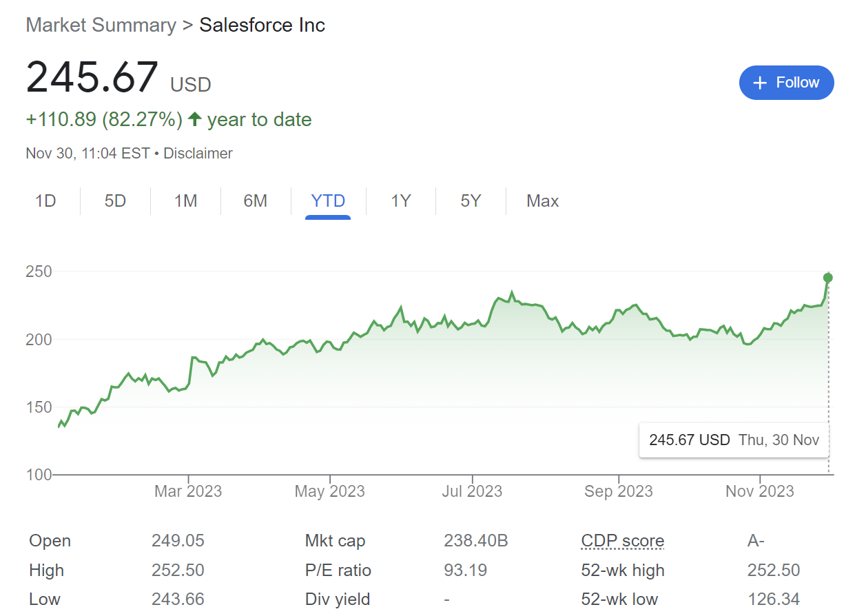Viewport: 866px width, 616px height.
Task: Click the 245.67 USD price tooltip
Action: tap(734, 440)
